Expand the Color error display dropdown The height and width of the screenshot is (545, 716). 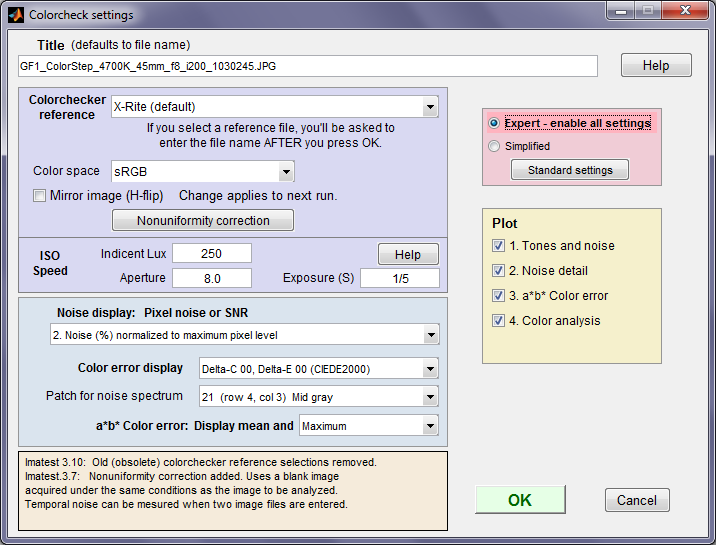[319, 369]
